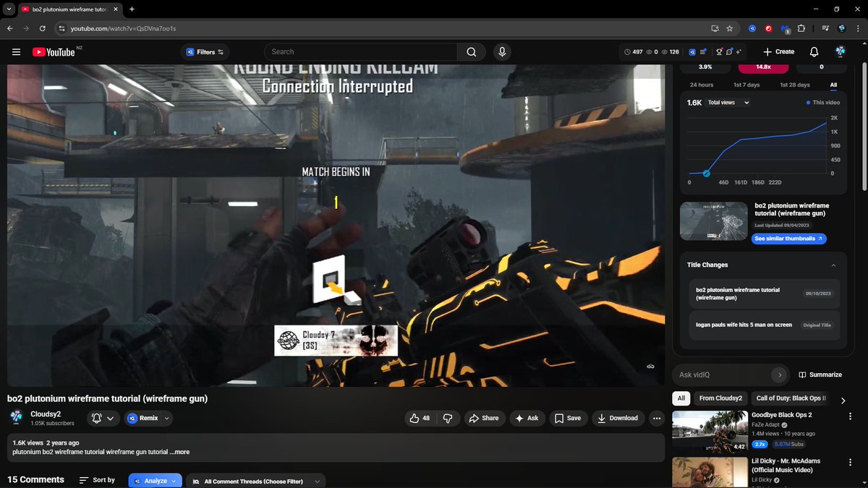Show next recommendation chips with the arrow
Viewport: 868px width, 488px height.
click(843, 400)
